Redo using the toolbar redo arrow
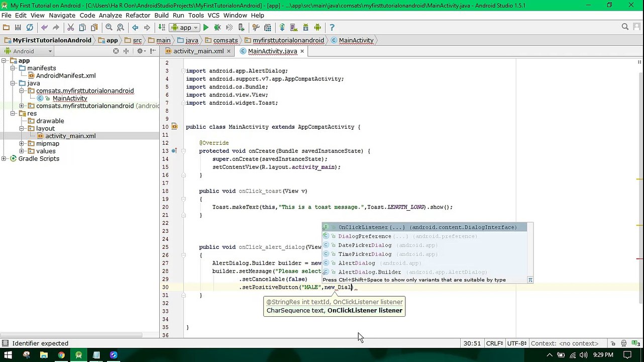Viewport: 644px width, 362px height. [x=56, y=28]
